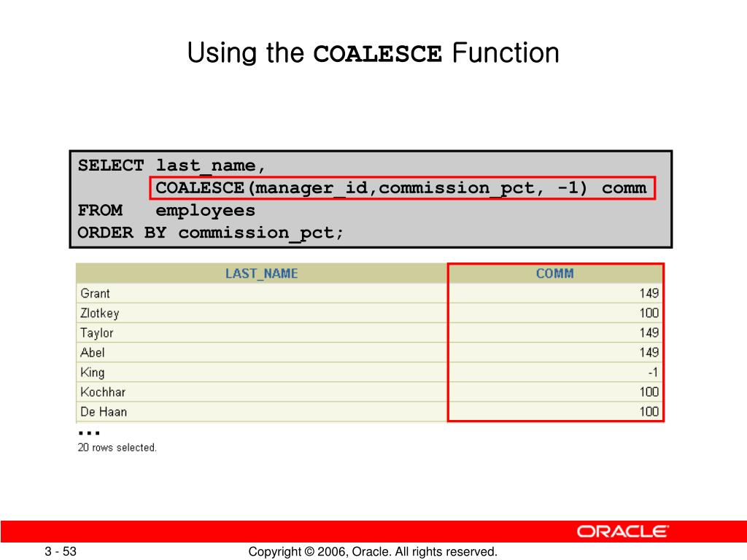Image resolution: width=747 pixels, height=560 pixels.
Task: Select the Grant row name cell
Action: [x=262, y=293]
